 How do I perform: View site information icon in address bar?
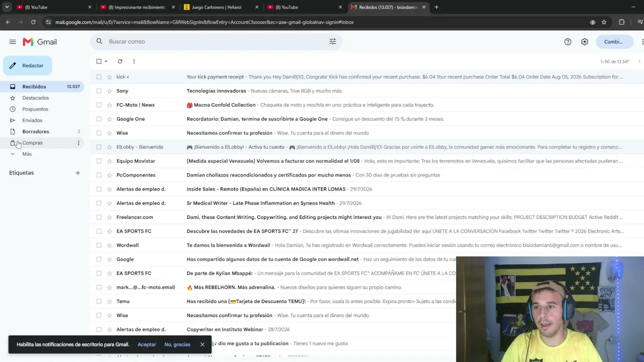pos(48,22)
